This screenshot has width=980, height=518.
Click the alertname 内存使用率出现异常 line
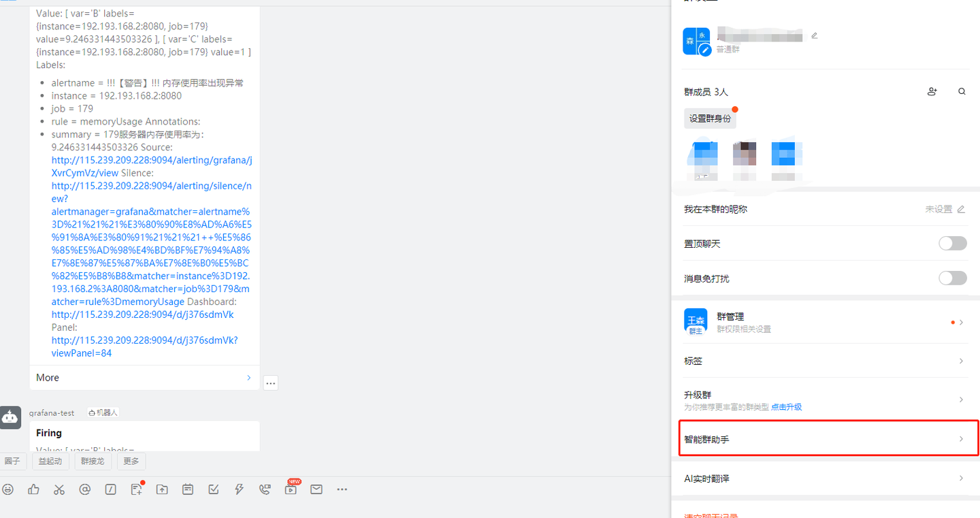tap(148, 83)
